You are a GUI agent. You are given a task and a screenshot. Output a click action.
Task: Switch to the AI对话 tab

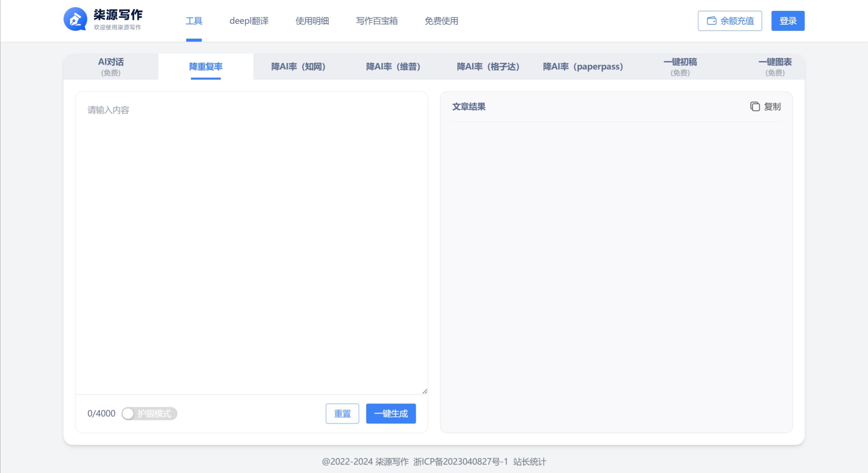point(111,66)
